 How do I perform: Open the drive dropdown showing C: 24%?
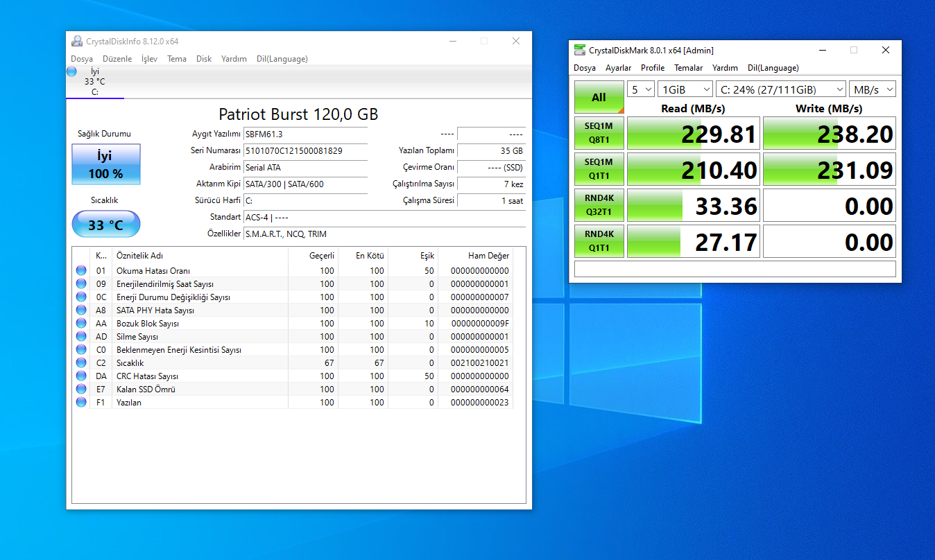point(782,89)
